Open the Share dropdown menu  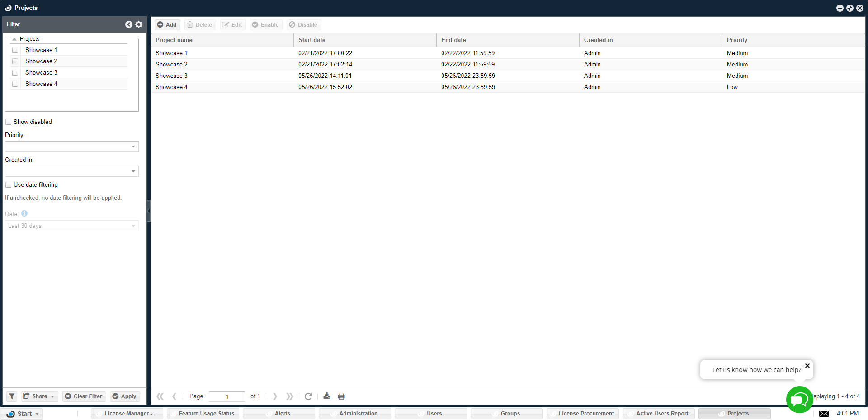pyautogui.click(x=39, y=396)
